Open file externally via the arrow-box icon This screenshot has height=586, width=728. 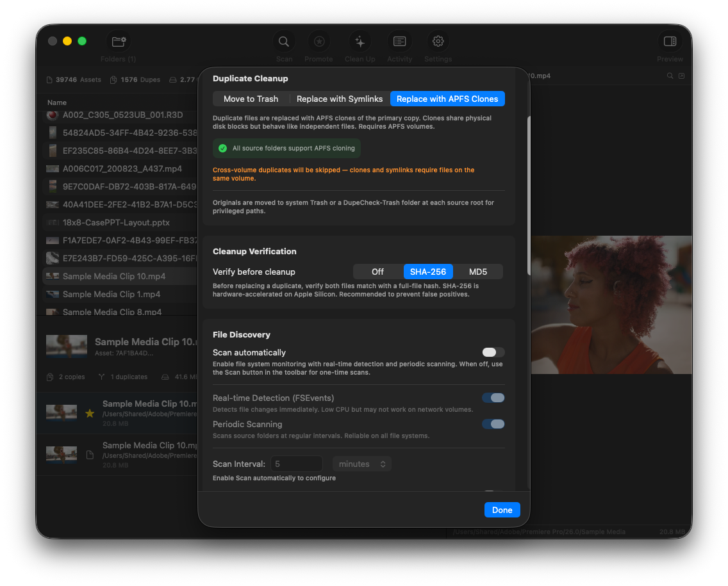pyautogui.click(x=681, y=76)
